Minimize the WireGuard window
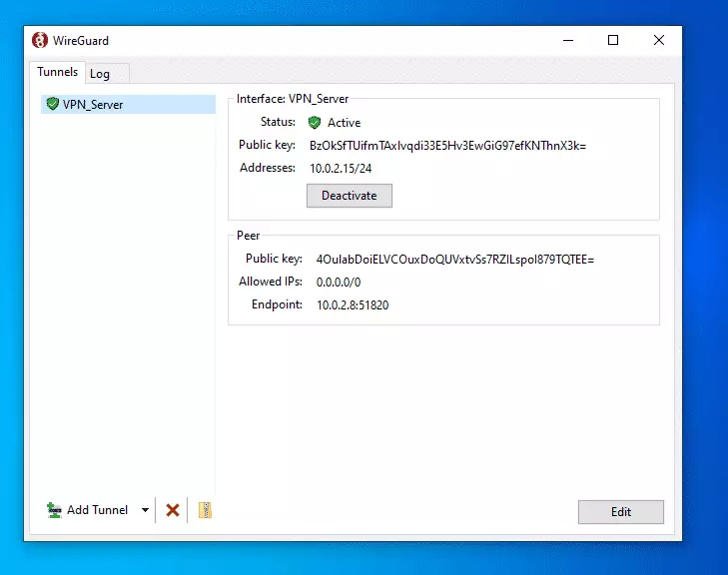Screen dimensions: 728x575 tap(568, 40)
